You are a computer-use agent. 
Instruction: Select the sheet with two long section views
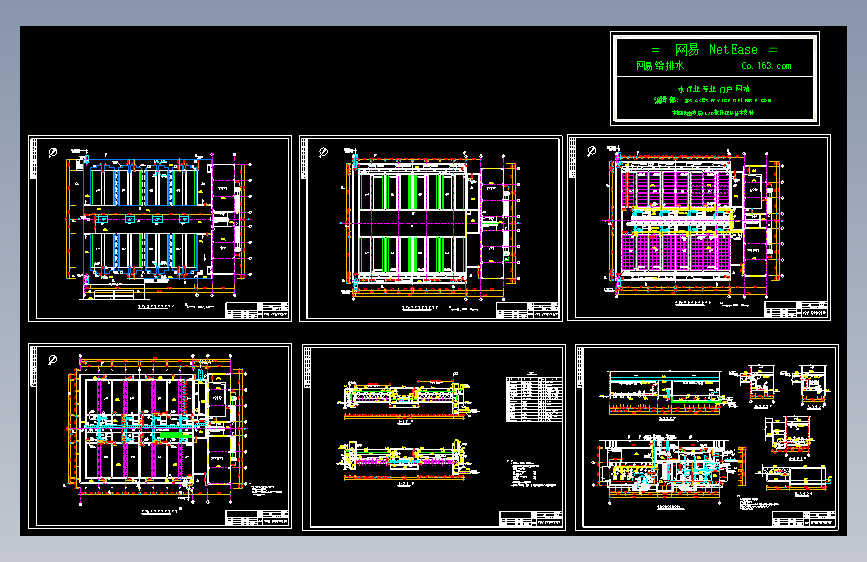[434, 438]
